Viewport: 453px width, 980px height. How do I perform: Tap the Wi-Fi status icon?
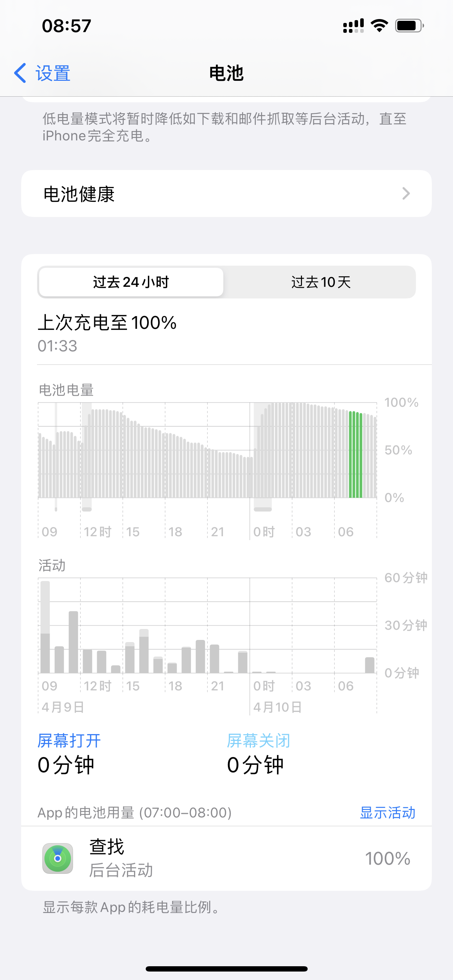[x=379, y=25]
